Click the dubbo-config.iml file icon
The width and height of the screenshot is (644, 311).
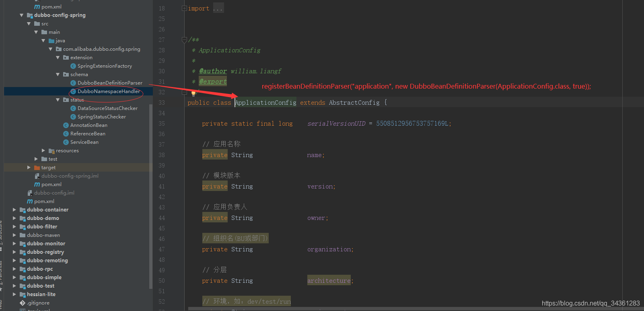point(30,193)
